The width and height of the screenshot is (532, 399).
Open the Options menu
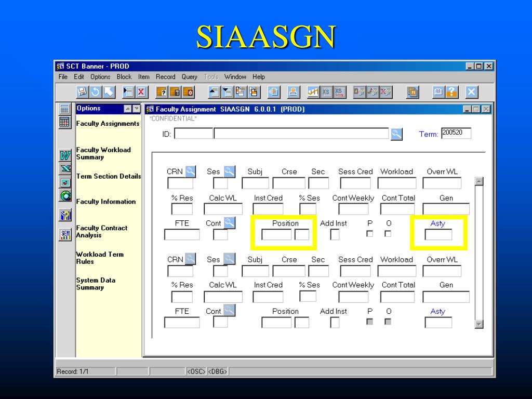[x=100, y=77]
